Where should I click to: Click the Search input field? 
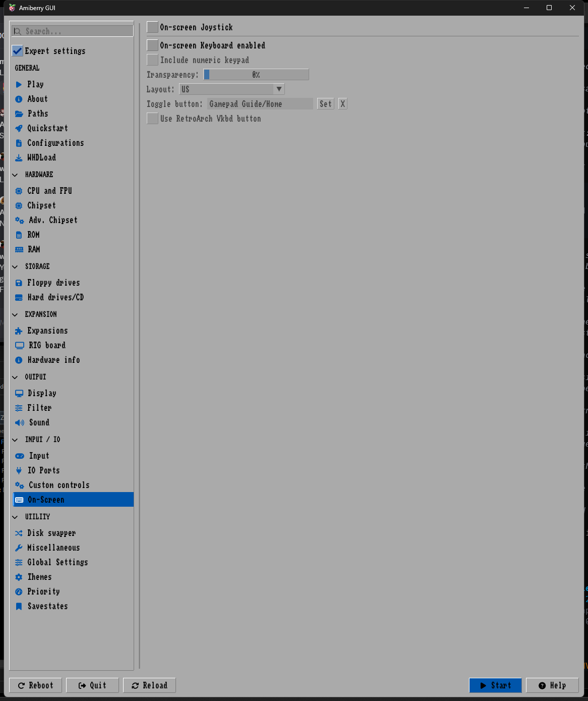(73, 31)
